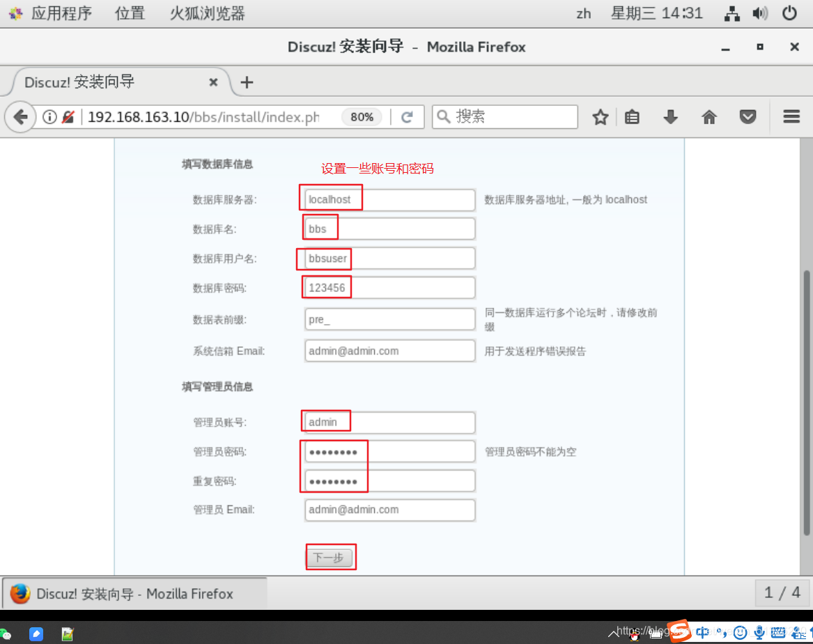The image size is (813, 644).
Task: Open the 位置 menu
Action: point(130,13)
